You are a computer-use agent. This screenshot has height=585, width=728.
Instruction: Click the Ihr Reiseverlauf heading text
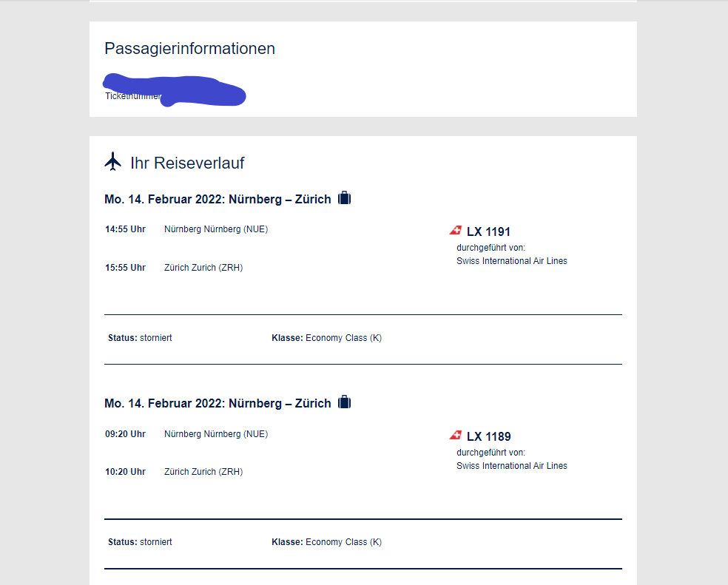pyautogui.click(x=187, y=163)
